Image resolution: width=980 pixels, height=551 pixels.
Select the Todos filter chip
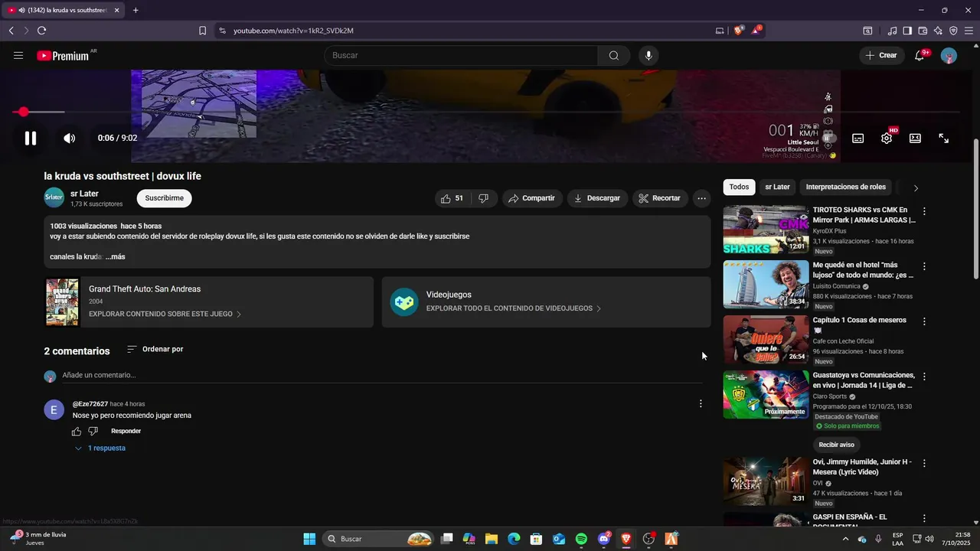[739, 187]
